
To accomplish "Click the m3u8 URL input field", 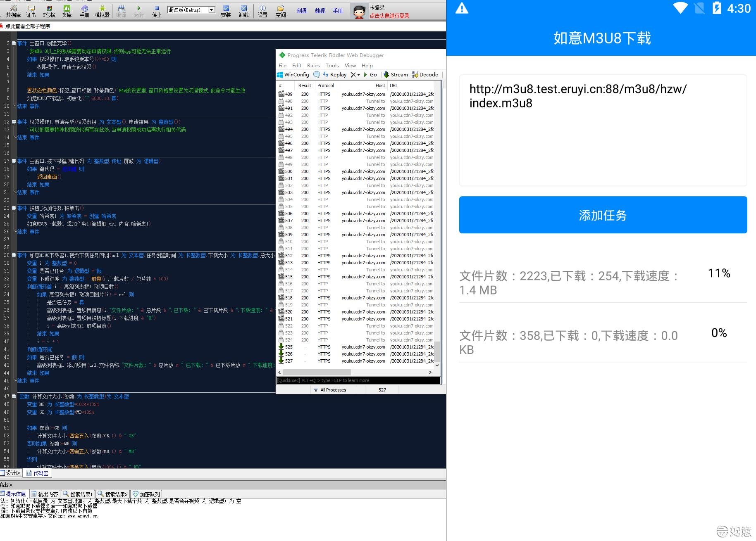I will pos(603,130).
